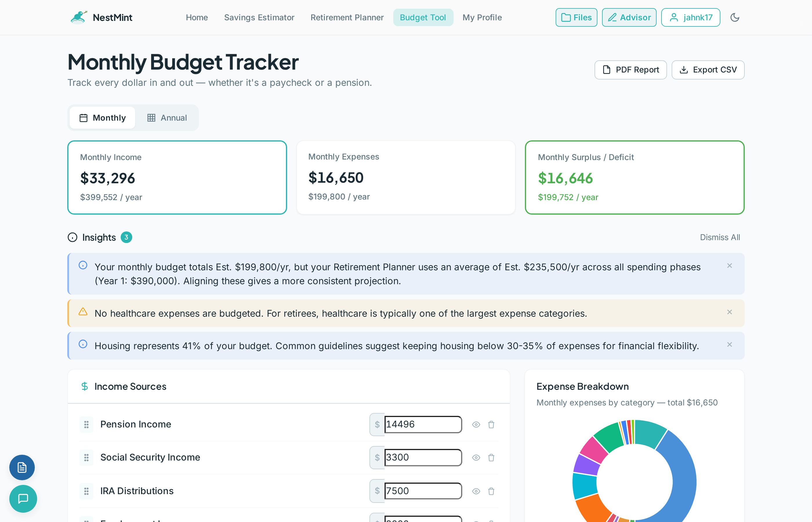This screenshot has height=522, width=812.
Task: Open Files using the folder icon
Action: (x=576, y=17)
